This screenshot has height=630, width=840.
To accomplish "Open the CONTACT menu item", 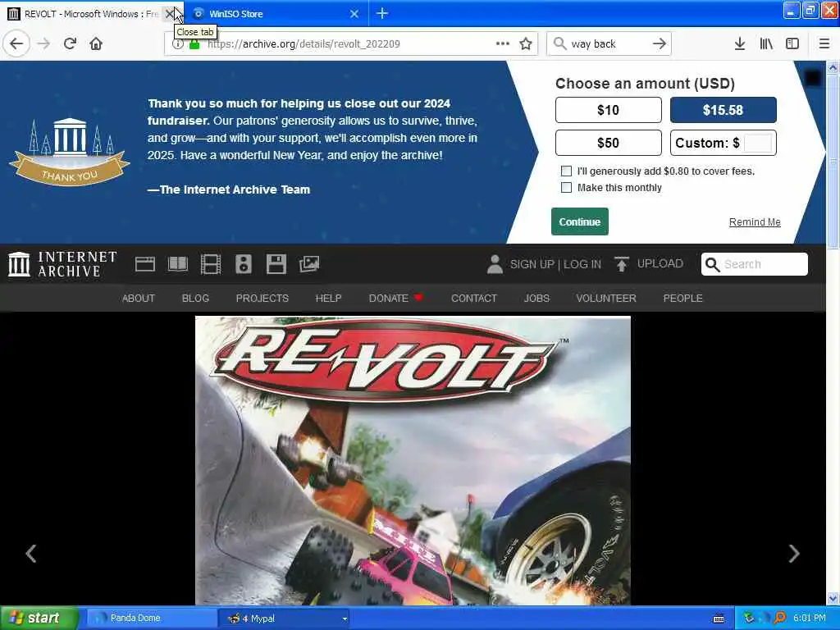I will coord(474,299).
